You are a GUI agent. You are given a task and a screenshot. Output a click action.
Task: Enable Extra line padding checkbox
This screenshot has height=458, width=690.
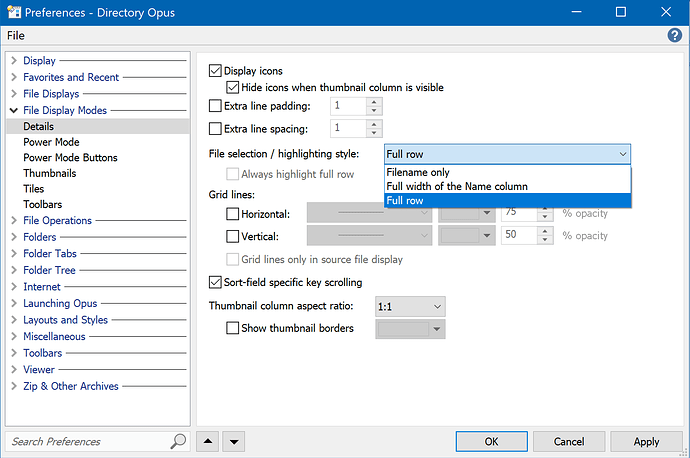(215, 106)
